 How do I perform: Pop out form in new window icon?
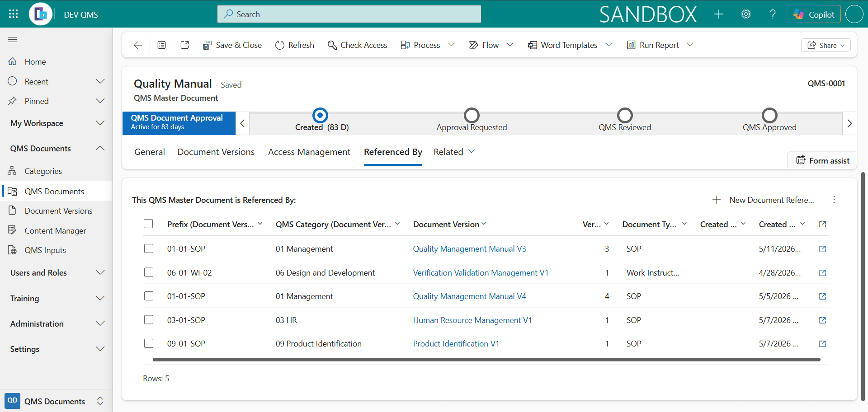click(184, 45)
